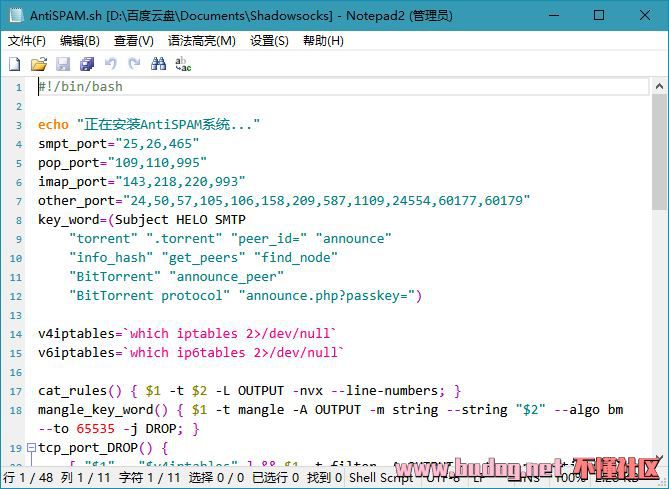The height and width of the screenshot is (489, 669).
Task: Click the New file toolbar icon
Action: point(14,64)
